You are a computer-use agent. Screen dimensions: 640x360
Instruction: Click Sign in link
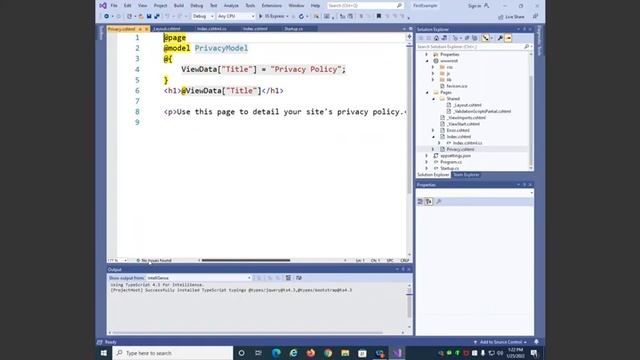click(474, 6)
